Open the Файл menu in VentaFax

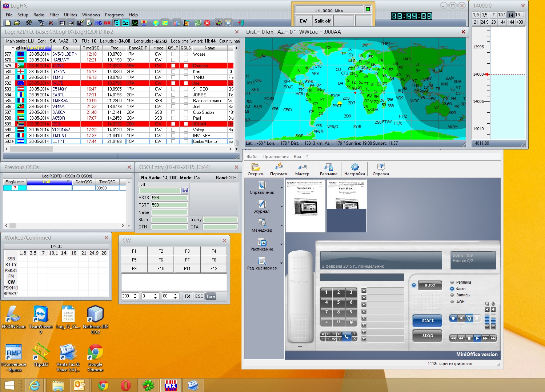click(x=252, y=157)
